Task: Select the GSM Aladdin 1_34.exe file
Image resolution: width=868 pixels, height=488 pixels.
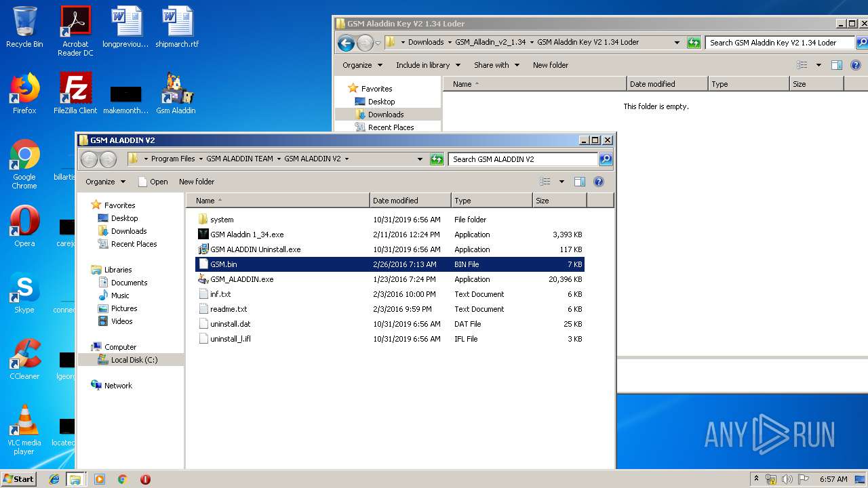Action: (x=247, y=235)
